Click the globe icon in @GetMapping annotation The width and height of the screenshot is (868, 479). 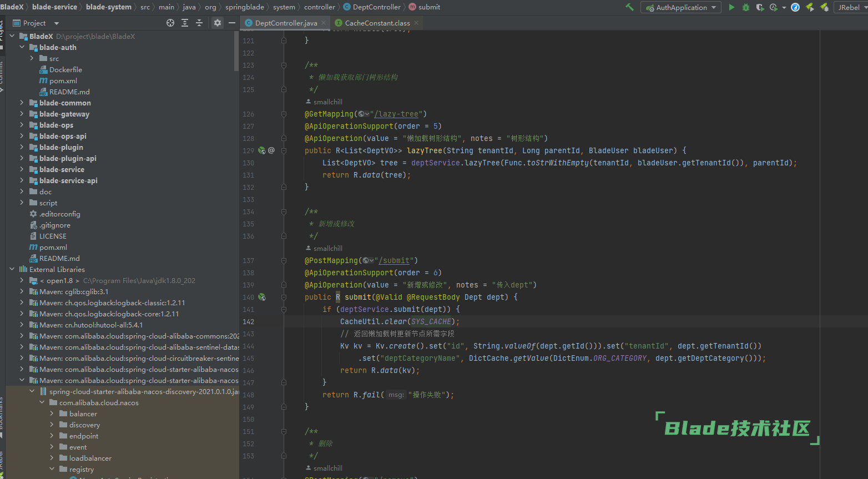pos(364,114)
